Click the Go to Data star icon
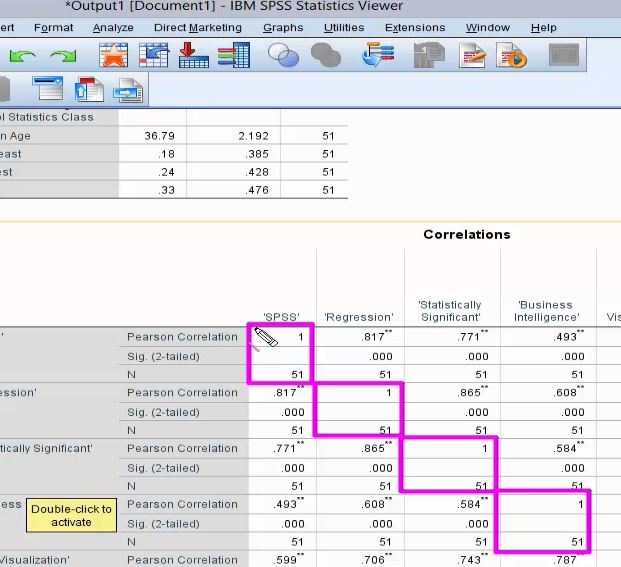The width and height of the screenshot is (621, 567). click(113, 55)
